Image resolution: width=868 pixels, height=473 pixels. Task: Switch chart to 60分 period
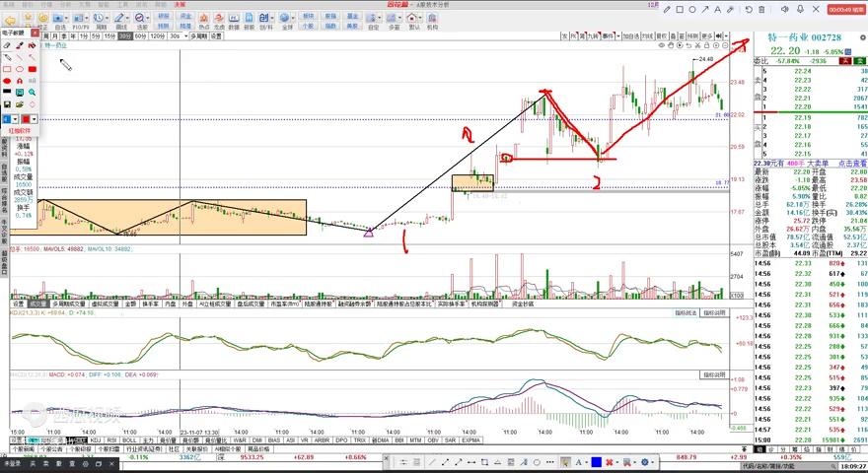[x=141, y=35]
